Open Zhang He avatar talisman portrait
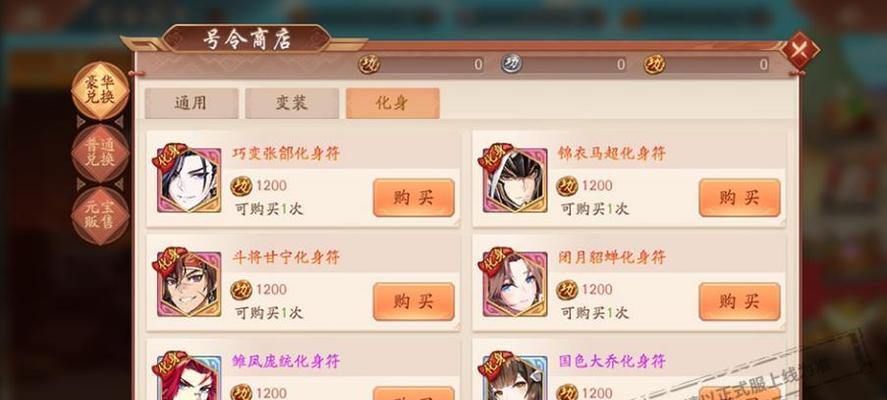 [x=189, y=180]
